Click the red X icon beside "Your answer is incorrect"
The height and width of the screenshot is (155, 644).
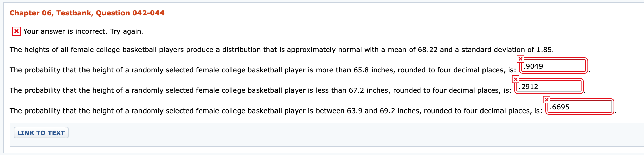16,31
